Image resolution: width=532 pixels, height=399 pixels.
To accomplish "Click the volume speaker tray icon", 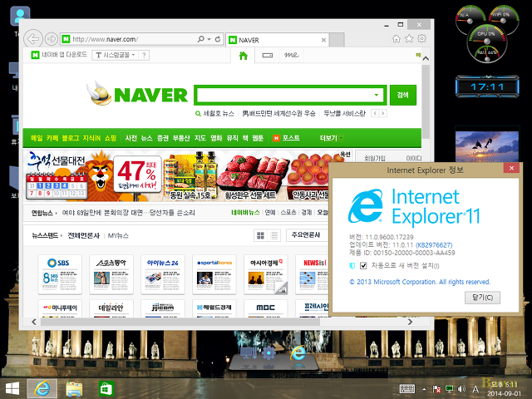I will pos(461,389).
